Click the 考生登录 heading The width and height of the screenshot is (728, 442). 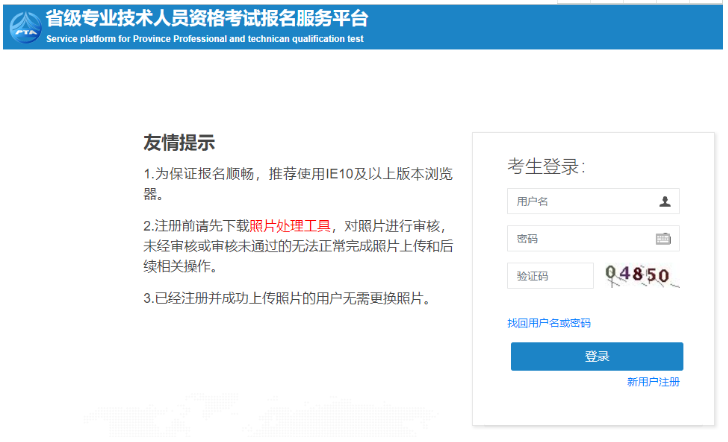(546, 167)
